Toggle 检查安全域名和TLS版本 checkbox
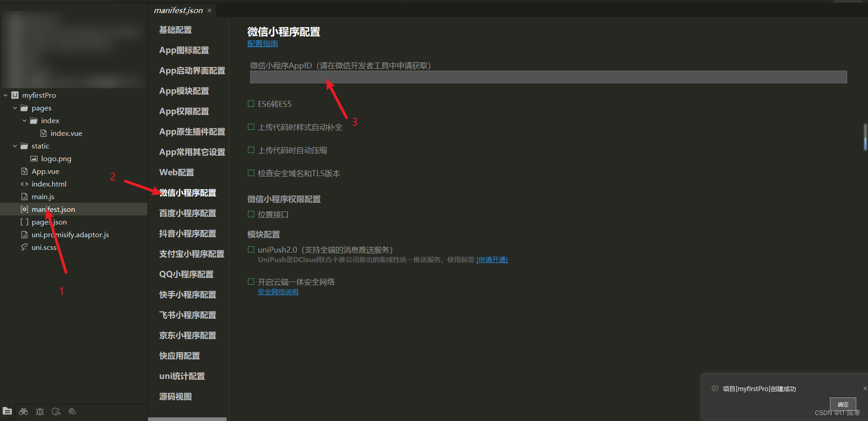Image resolution: width=868 pixels, height=421 pixels. click(x=251, y=173)
